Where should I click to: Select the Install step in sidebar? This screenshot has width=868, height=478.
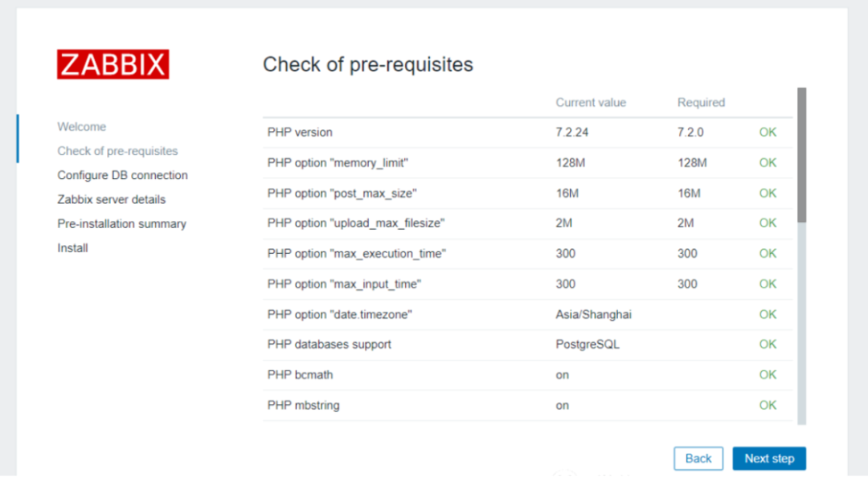(72, 248)
